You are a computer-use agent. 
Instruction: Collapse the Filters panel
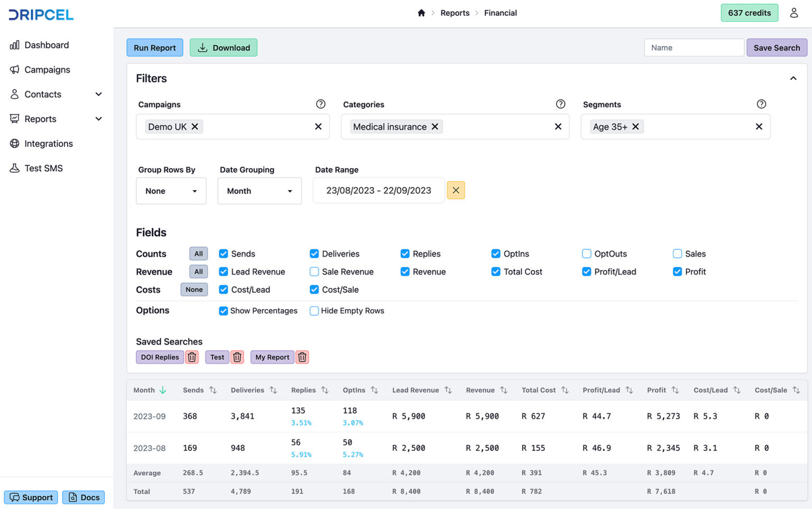click(x=793, y=78)
